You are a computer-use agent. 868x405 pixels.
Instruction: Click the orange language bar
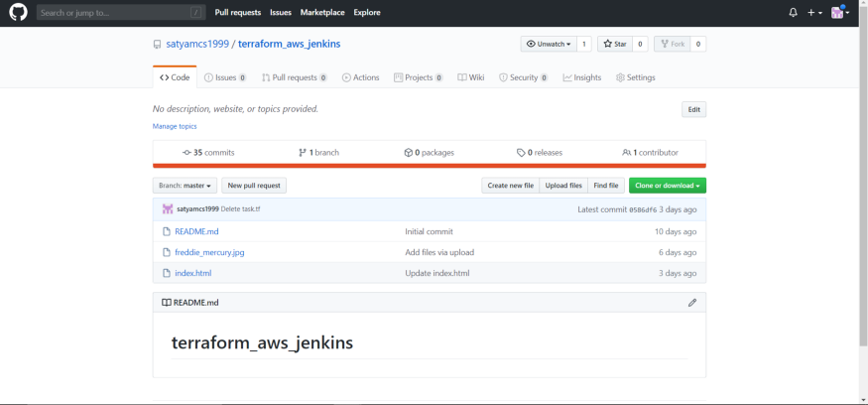(x=430, y=165)
